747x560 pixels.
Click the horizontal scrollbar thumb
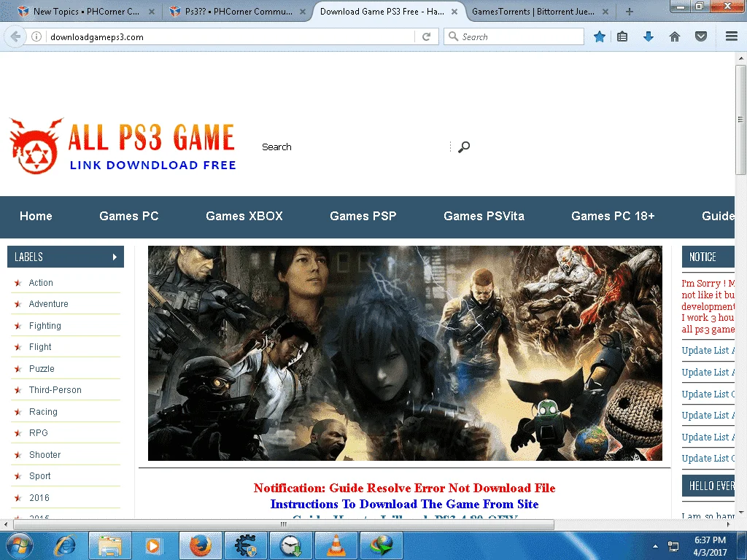[x=284, y=524]
